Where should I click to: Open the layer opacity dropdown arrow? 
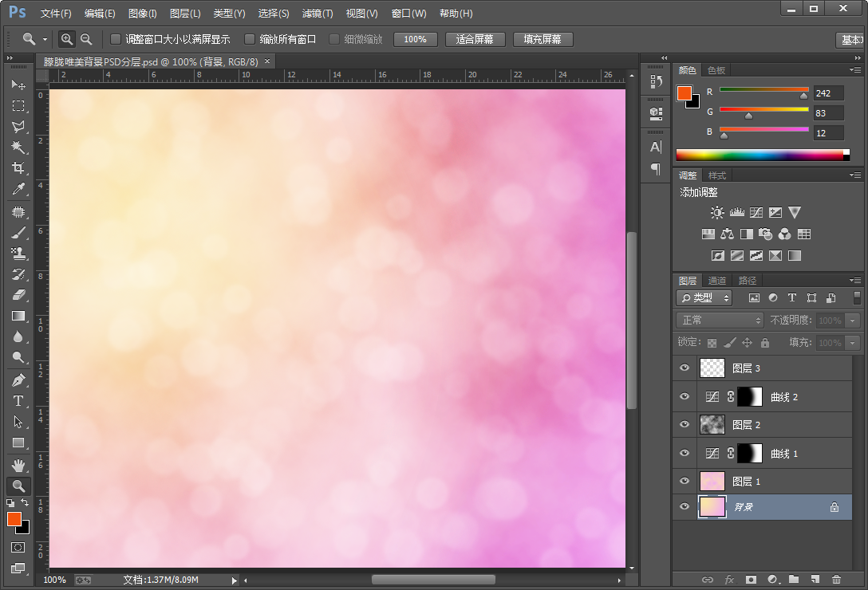pyautogui.click(x=853, y=320)
